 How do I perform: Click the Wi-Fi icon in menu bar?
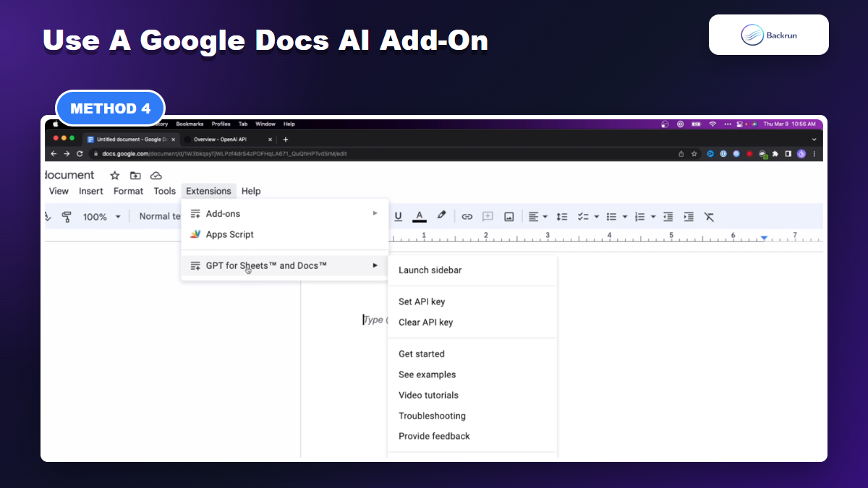coord(712,124)
